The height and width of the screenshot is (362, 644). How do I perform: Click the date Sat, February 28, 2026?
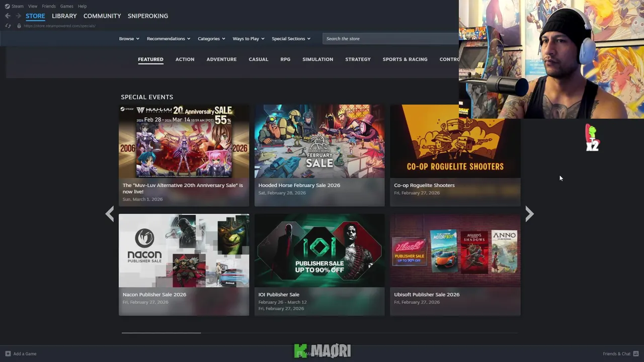click(x=282, y=193)
